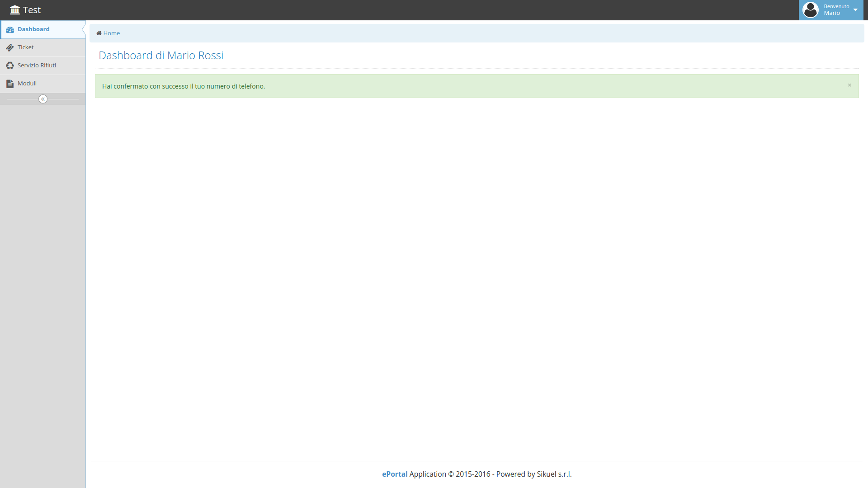Open the Benvenuto Mario user menu

coord(836,10)
